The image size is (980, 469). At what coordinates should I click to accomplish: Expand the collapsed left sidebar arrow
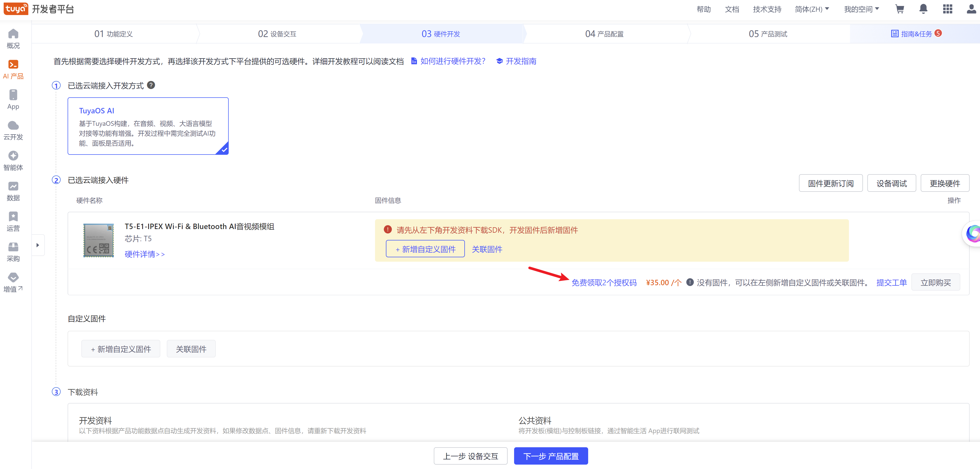click(38, 245)
